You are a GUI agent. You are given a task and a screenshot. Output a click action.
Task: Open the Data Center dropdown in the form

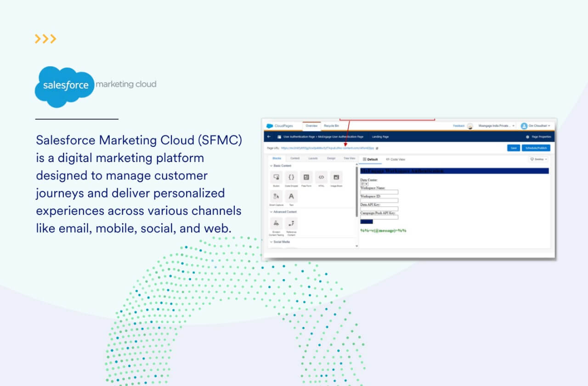pyautogui.click(x=364, y=184)
